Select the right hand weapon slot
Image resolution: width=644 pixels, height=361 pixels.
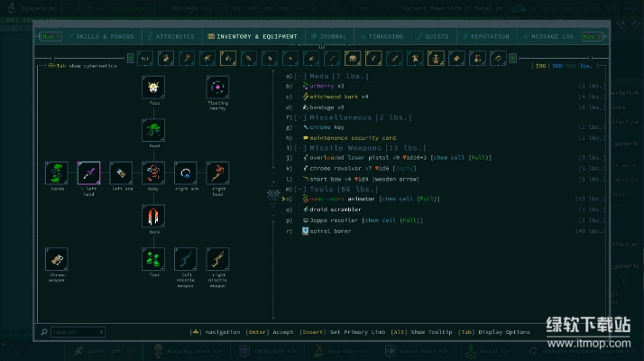tap(217, 172)
